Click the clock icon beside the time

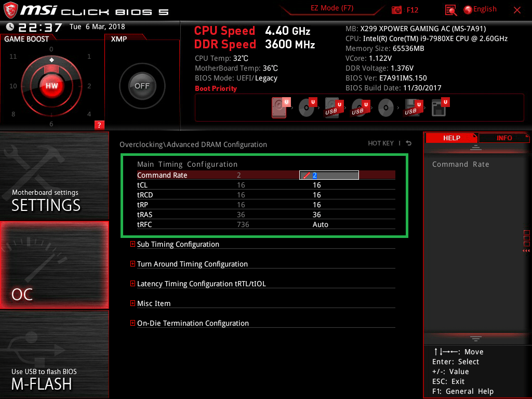click(10, 27)
